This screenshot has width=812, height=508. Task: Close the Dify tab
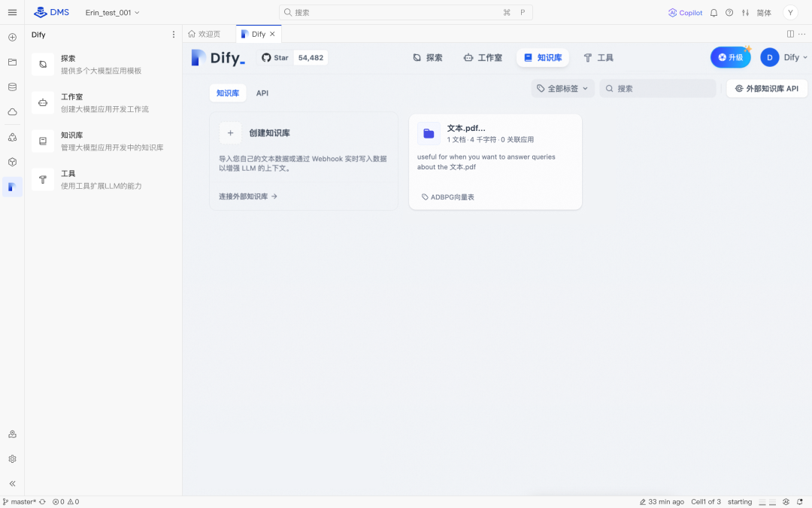(x=272, y=34)
